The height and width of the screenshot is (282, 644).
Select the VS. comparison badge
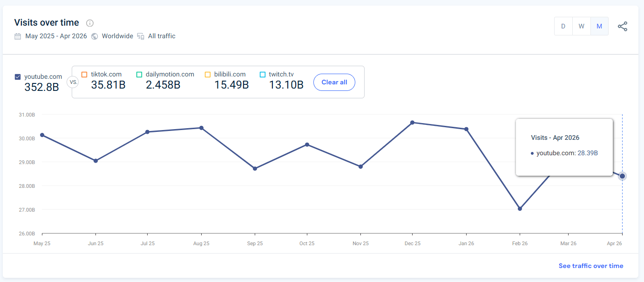[x=73, y=83]
